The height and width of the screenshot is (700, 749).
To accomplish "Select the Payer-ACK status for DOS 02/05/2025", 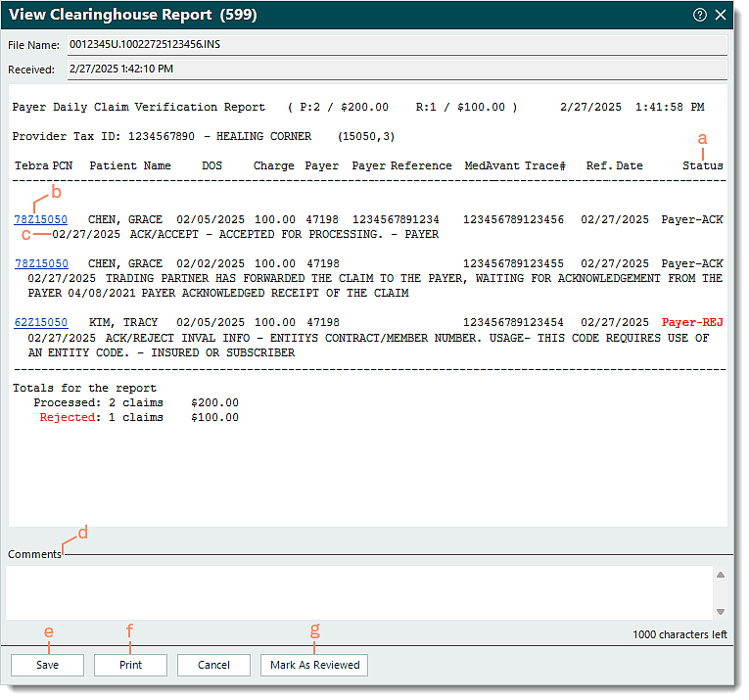I will [x=692, y=219].
